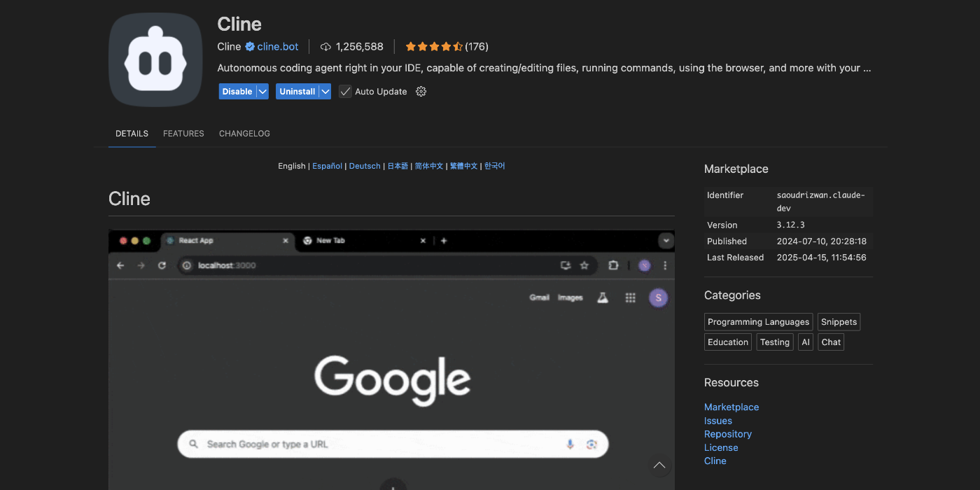Click the Education category tag
The image size is (980, 490).
pyautogui.click(x=728, y=342)
